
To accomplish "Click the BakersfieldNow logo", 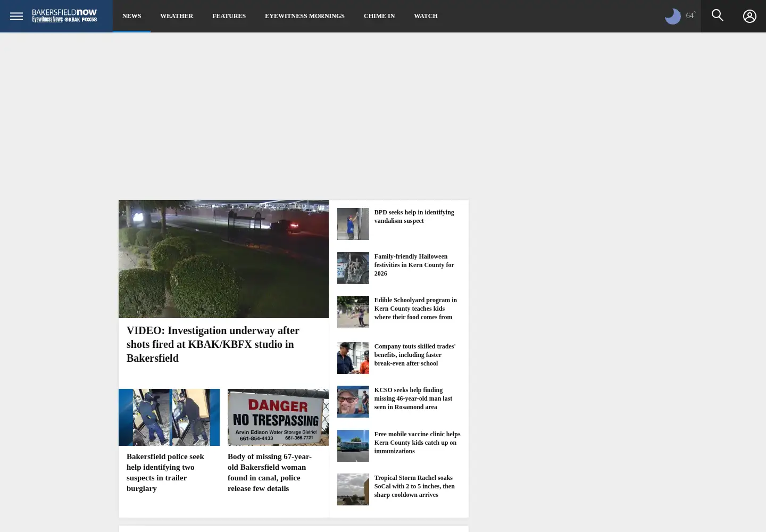I will 64,16.
